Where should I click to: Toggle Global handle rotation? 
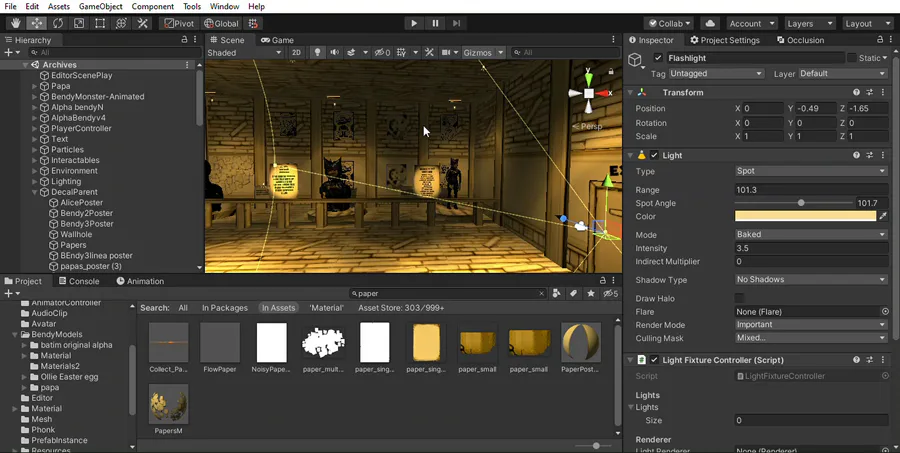[221, 24]
